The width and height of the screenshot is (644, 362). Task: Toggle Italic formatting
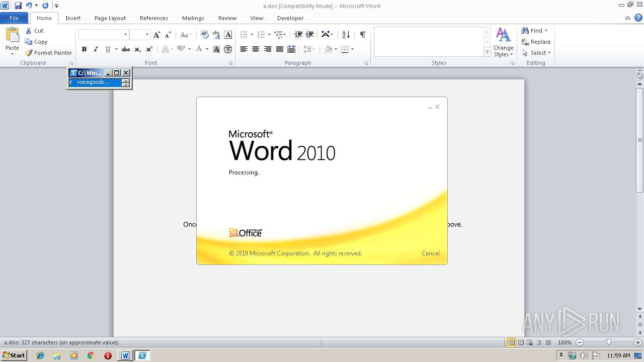(x=96, y=49)
